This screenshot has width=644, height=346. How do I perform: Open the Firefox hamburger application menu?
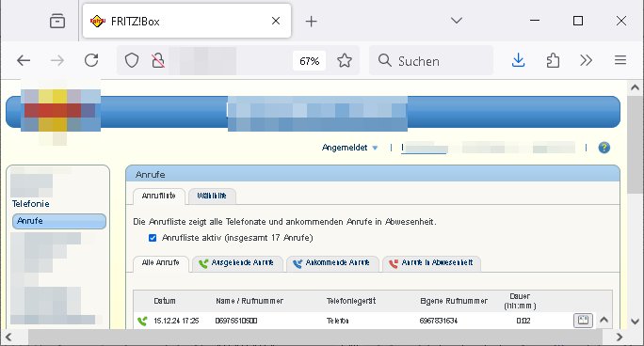[620, 61]
